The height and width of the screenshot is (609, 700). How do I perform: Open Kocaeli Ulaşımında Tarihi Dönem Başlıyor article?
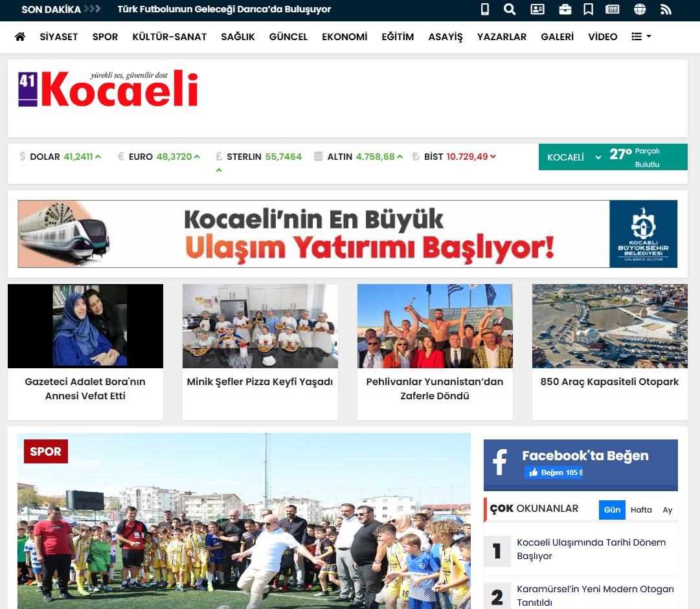[591, 549]
